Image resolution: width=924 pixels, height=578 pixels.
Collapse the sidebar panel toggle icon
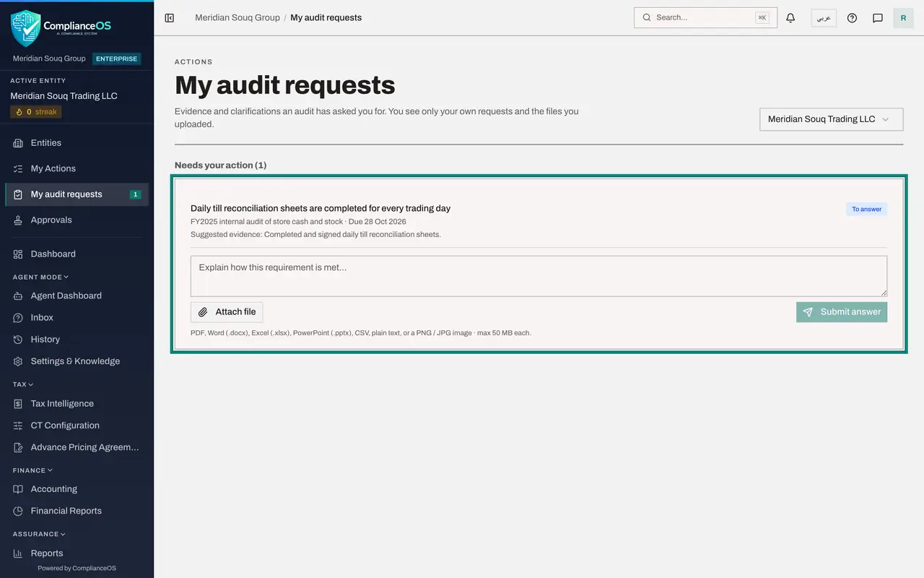[170, 18]
